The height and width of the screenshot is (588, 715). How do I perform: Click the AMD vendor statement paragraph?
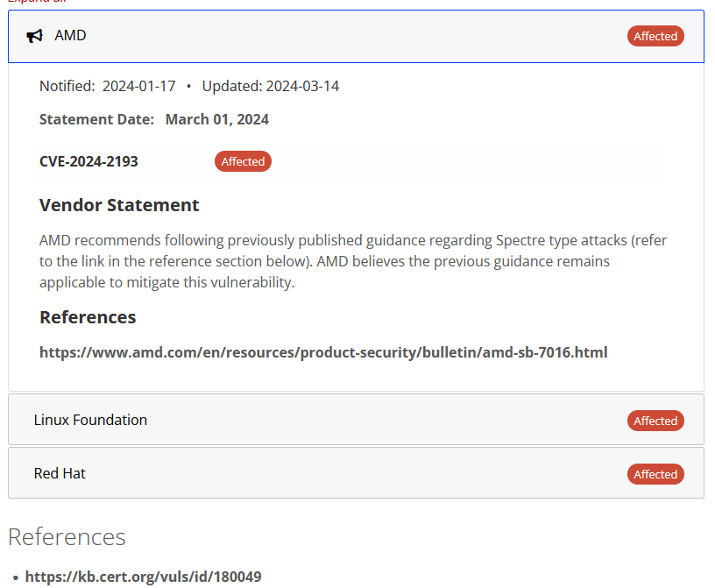click(x=353, y=261)
